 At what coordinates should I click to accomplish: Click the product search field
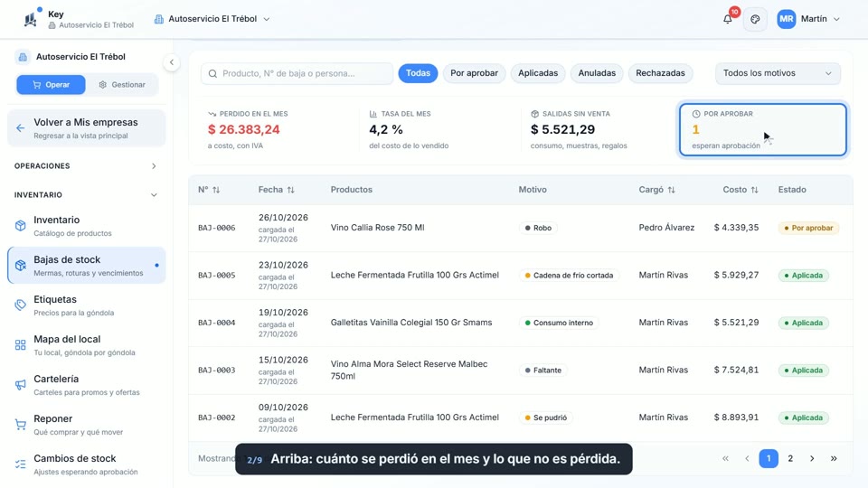point(297,73)
